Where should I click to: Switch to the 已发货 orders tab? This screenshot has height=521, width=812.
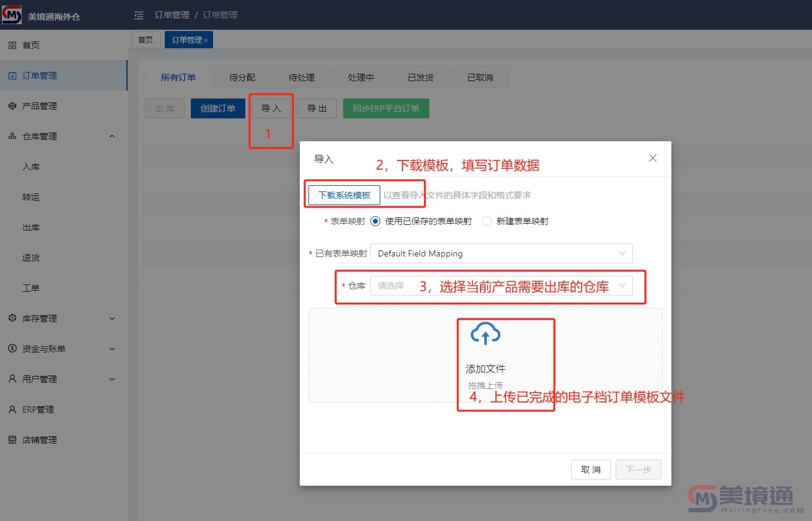(x=421, y=77)
